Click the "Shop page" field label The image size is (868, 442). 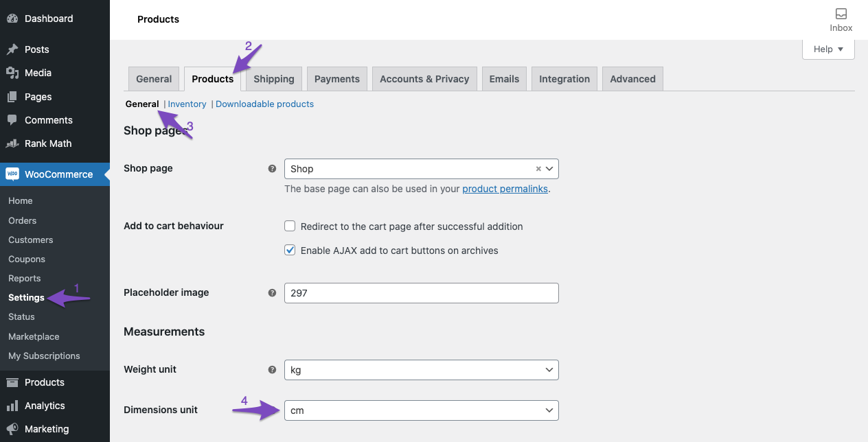coord(148,168)
